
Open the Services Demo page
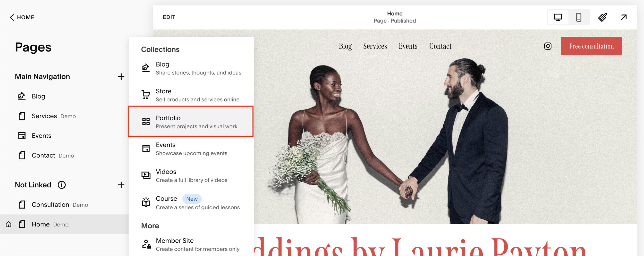click(54, 116)
